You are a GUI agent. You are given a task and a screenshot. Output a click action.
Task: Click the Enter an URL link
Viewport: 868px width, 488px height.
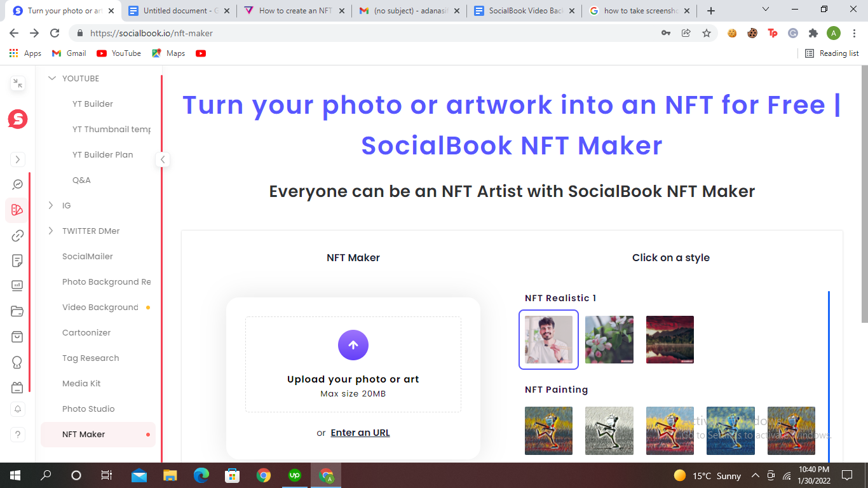coord(360,433)
